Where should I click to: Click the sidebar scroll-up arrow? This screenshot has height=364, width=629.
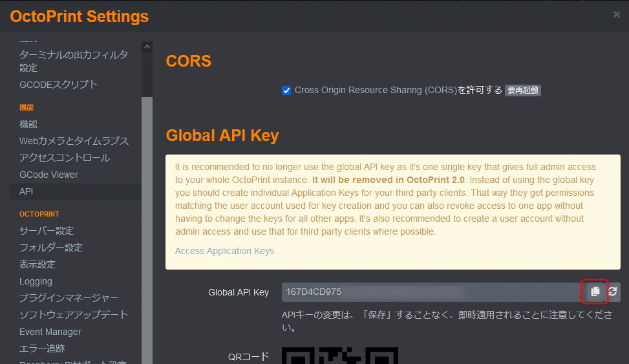147,47
